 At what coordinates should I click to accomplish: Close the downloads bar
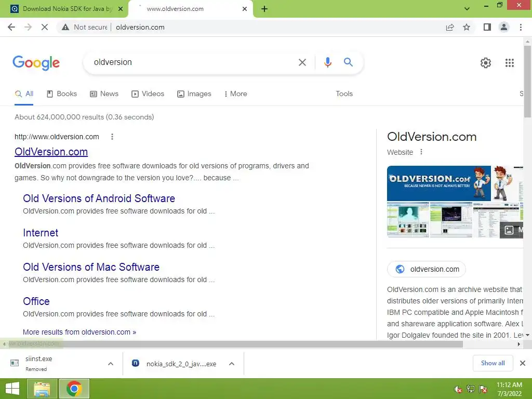point(523,363)
